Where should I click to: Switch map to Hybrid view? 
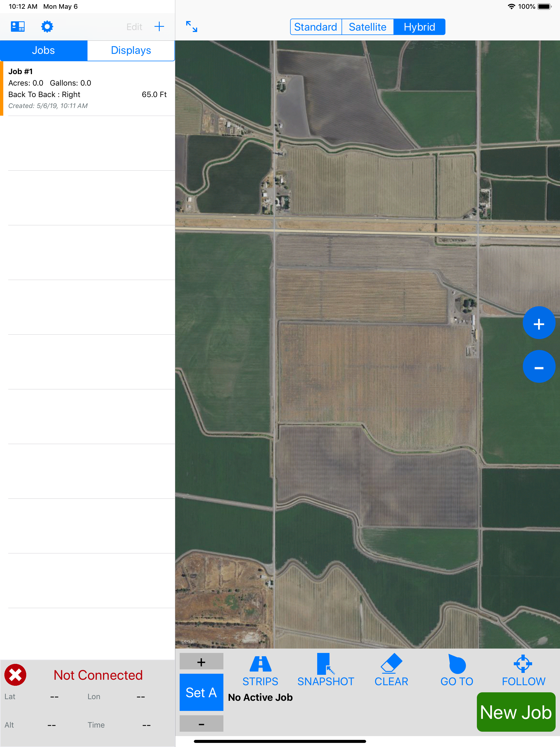[419, 27]
